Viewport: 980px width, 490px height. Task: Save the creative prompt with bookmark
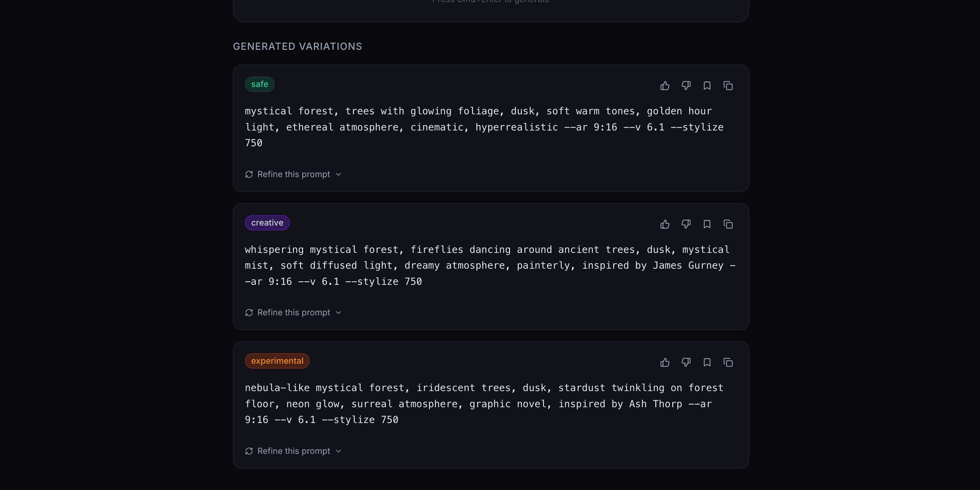click(x=707, y=224)
